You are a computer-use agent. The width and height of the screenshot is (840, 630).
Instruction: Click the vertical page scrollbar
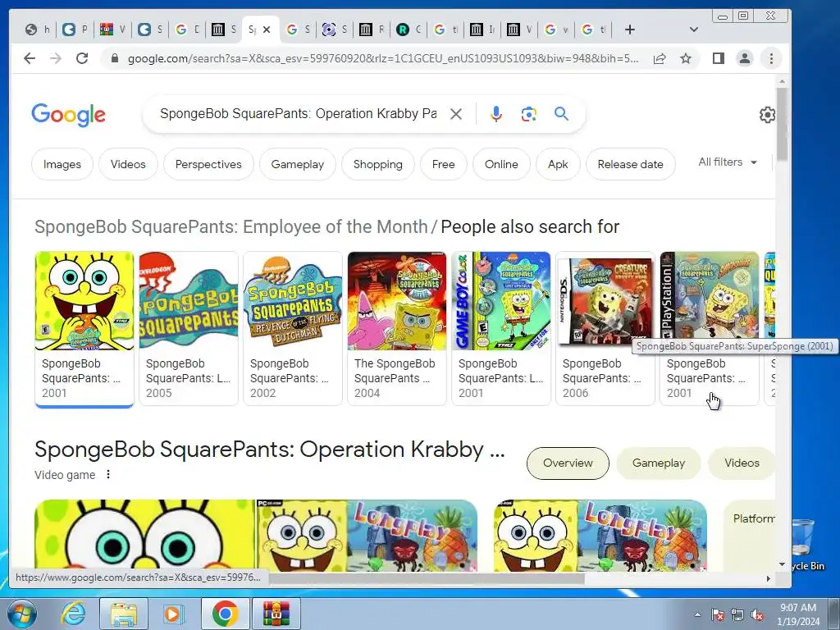(x=782, y=124)
